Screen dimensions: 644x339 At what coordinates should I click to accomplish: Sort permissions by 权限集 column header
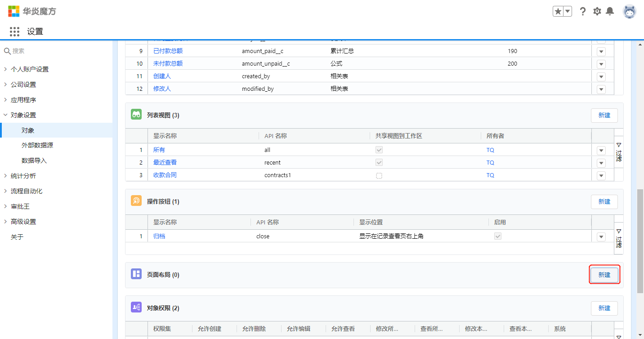pos(162,329)
